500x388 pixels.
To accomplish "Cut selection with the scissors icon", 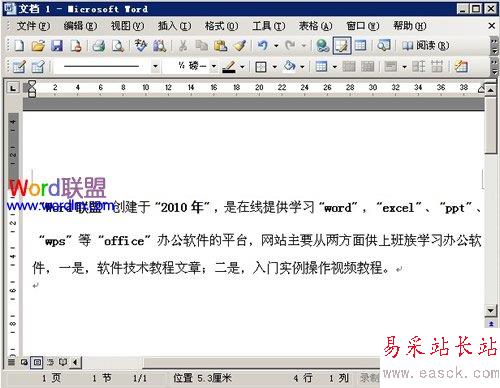I will pos(183,46).
